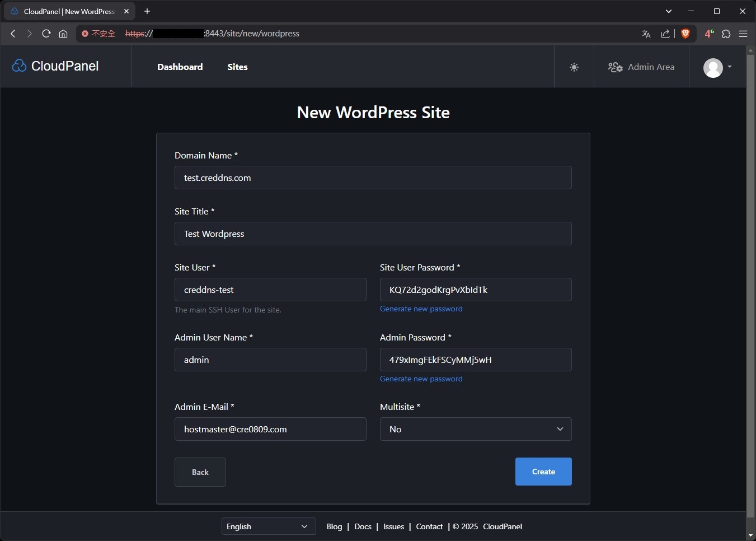Viewport: 756px width, 541px height.
Task: Toggle the light/dark theme sun icon
Action: [574, 67]
